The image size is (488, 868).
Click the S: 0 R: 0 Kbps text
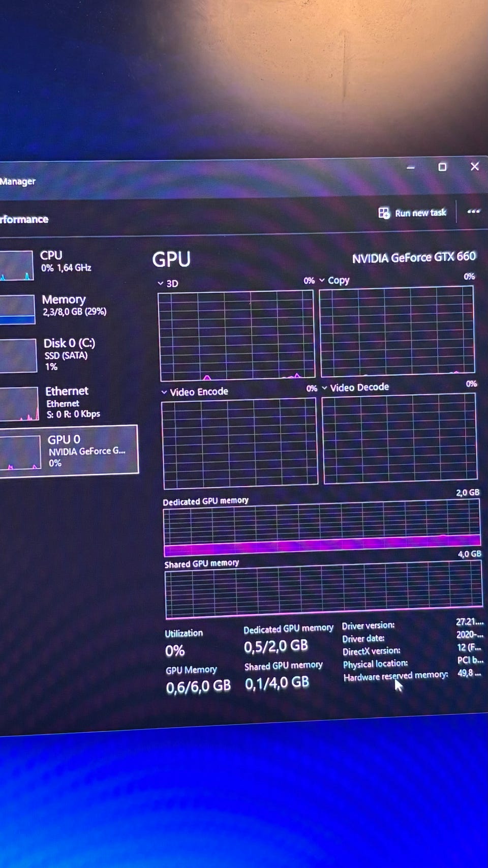click(x=74, y=414)
